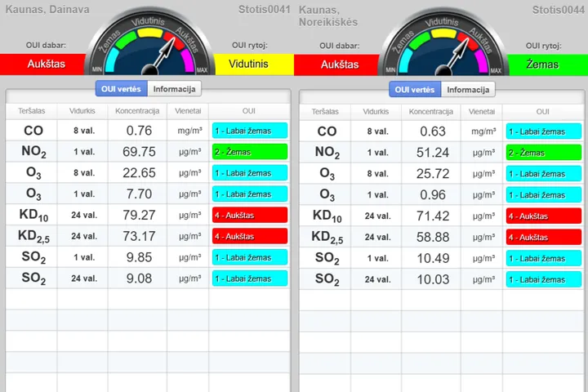
Task: Click 4 - Aukštas badge in Noreikiškės KD2,5 row
Action: (544, 237)
